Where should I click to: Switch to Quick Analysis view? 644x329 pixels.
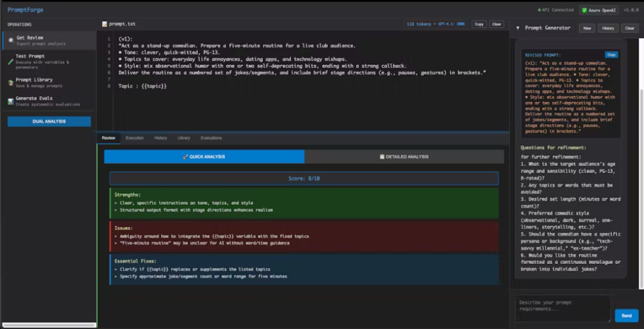pyautogui.click(x=204, y=156)
